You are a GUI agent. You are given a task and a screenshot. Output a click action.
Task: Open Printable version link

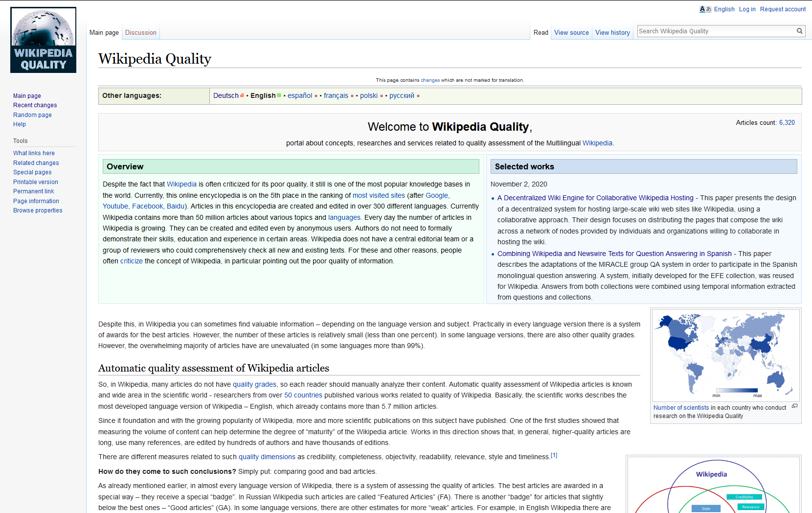pyautogui.click(x=35, y=182)
